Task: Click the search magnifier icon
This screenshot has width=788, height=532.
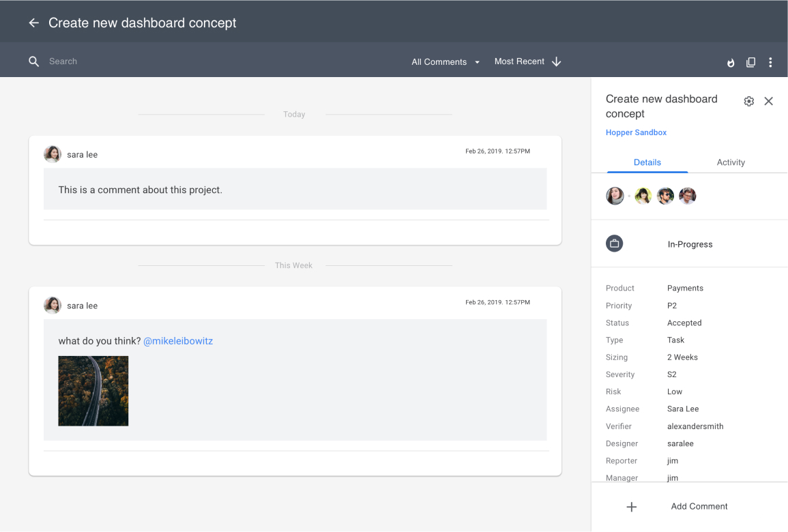Action: point(34,61)
